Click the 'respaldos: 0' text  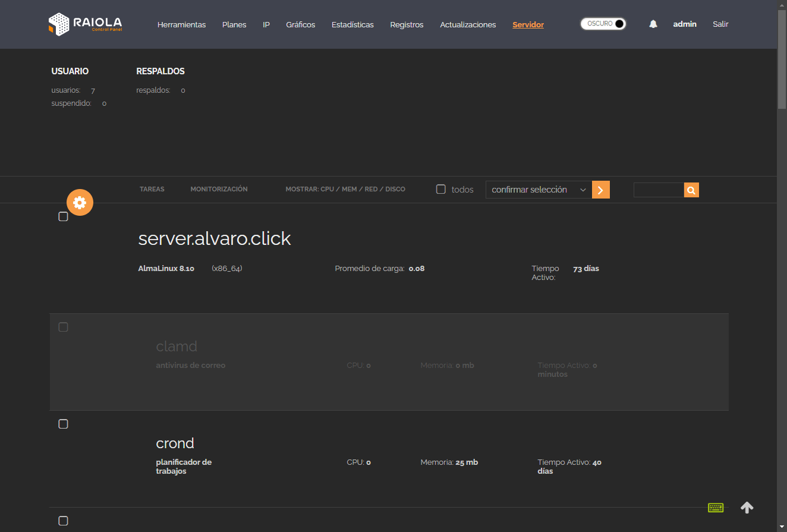coord(160,90)
